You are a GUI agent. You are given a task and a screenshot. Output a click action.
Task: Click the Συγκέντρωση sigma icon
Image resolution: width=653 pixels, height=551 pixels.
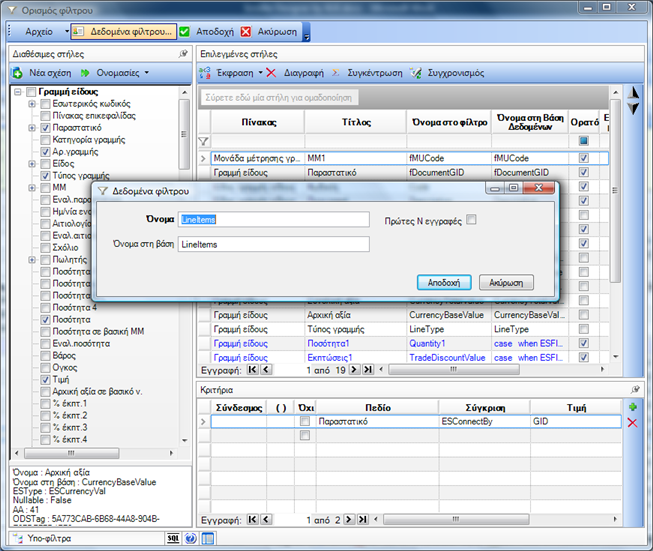coord(336,73)
